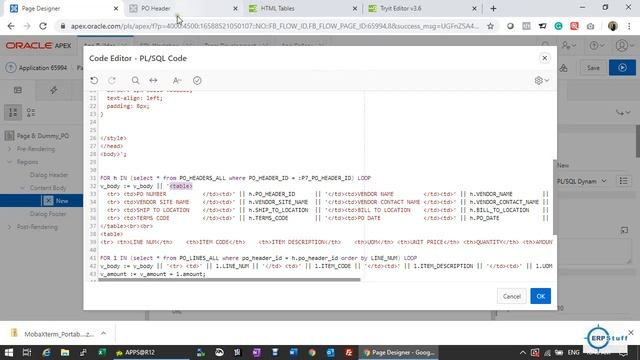Image resolution: width=640 pixels, height=360 pixels.
Task: Run page using the blue play button
Action: [622, 68]
